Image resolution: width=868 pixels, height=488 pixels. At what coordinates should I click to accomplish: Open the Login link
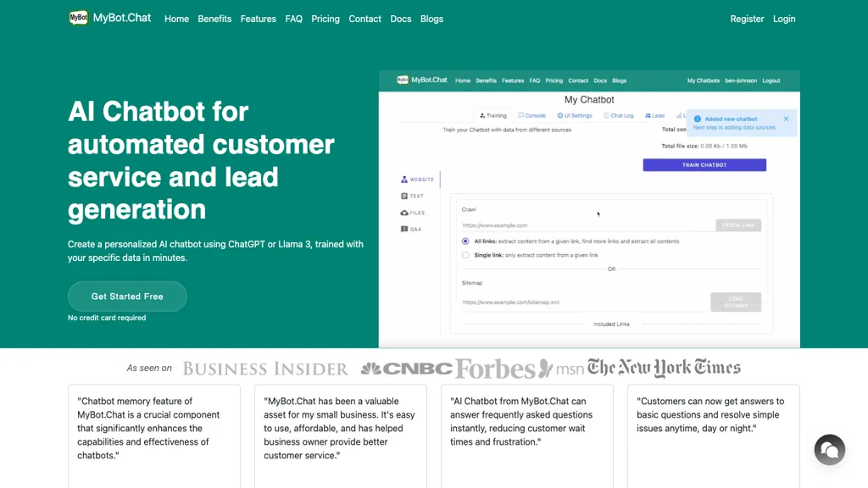[x=784, y=19]
